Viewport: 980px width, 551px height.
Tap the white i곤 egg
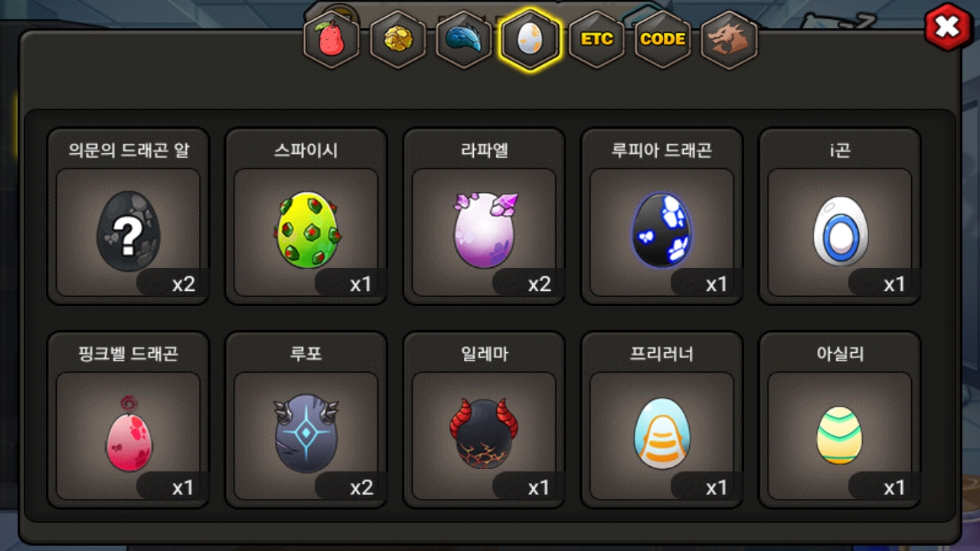point(840,217)
